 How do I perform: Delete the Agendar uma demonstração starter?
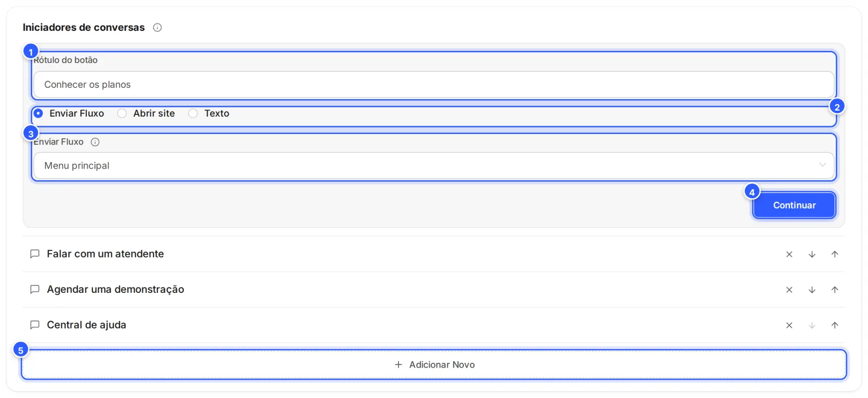[789, 290]
